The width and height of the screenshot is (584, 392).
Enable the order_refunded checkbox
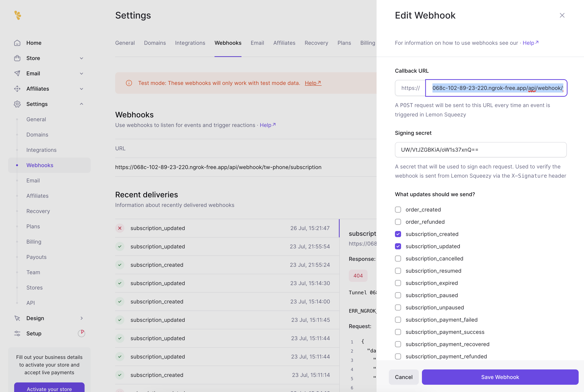pos(398,222)
